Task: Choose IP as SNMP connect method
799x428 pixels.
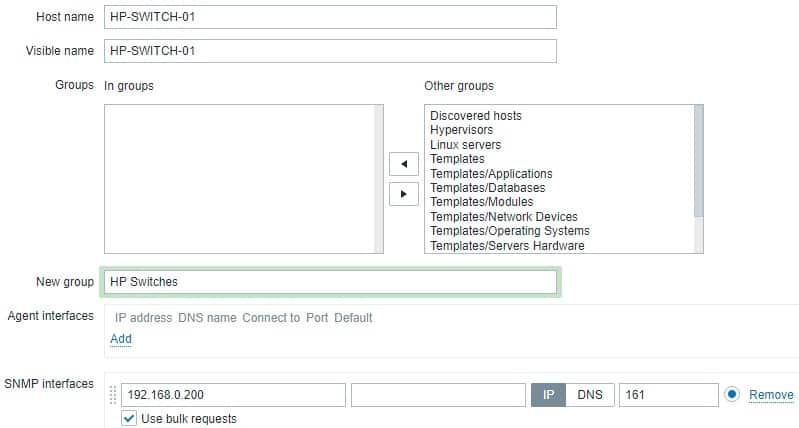Action: click(548, 395)
